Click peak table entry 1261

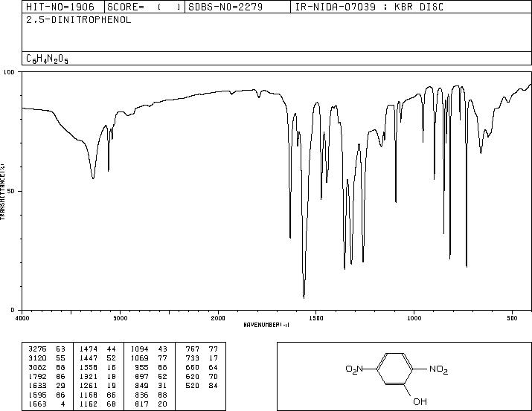point(89,386)
